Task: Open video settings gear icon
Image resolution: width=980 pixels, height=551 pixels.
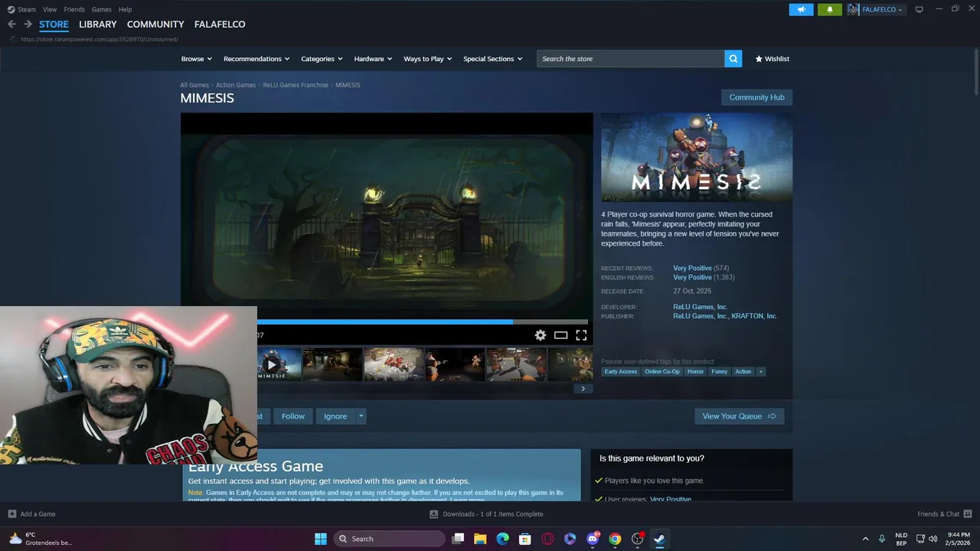Action: 541,335
